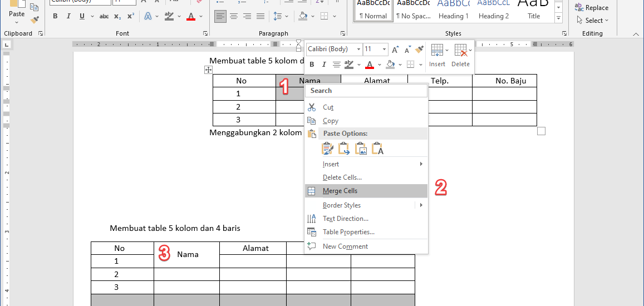Open Border Styles submenu in context menu
Viewport: 644px width, 306px height.
[x=367, y=205]
